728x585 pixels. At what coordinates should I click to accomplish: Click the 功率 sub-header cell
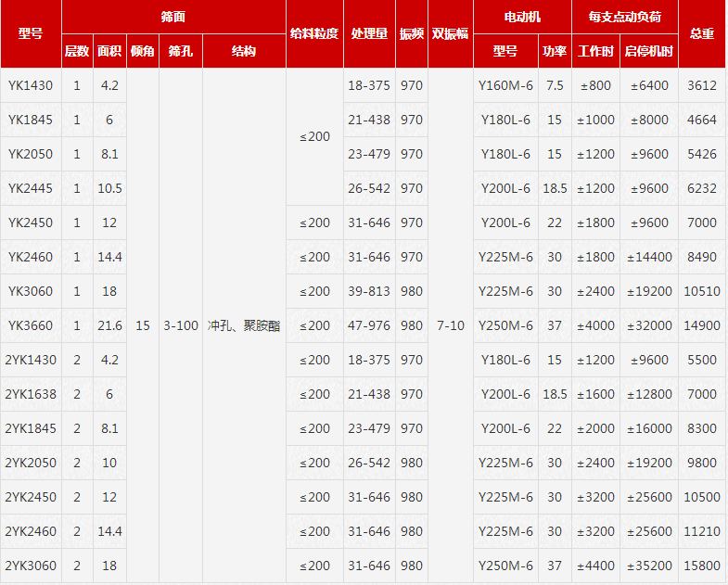(x=555, y=51)
